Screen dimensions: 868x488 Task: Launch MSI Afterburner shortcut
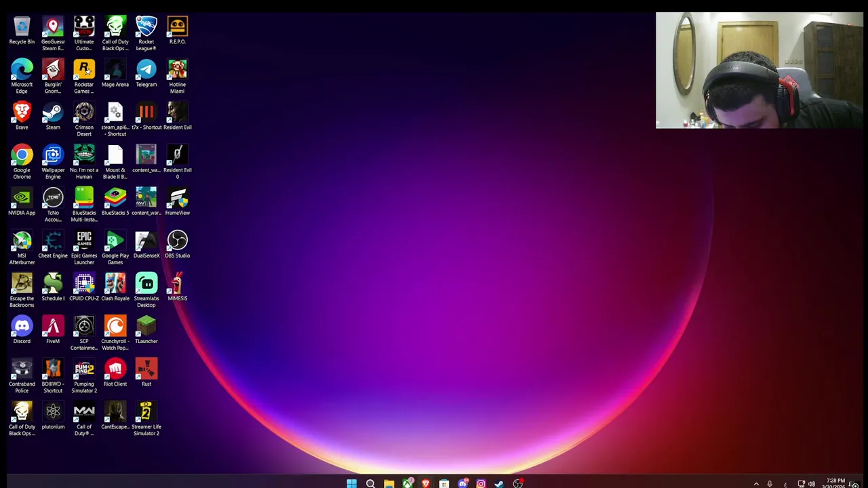click(x=22, y=247)
